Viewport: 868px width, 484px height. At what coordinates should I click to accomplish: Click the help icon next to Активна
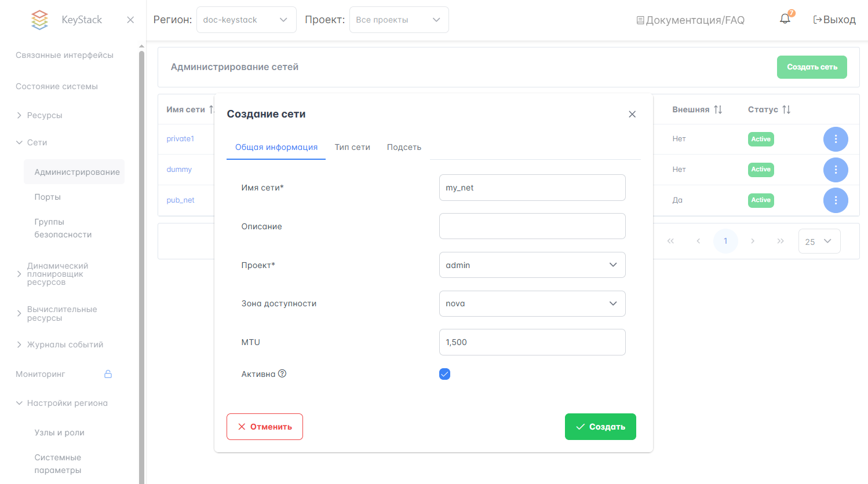coord(282,374)
